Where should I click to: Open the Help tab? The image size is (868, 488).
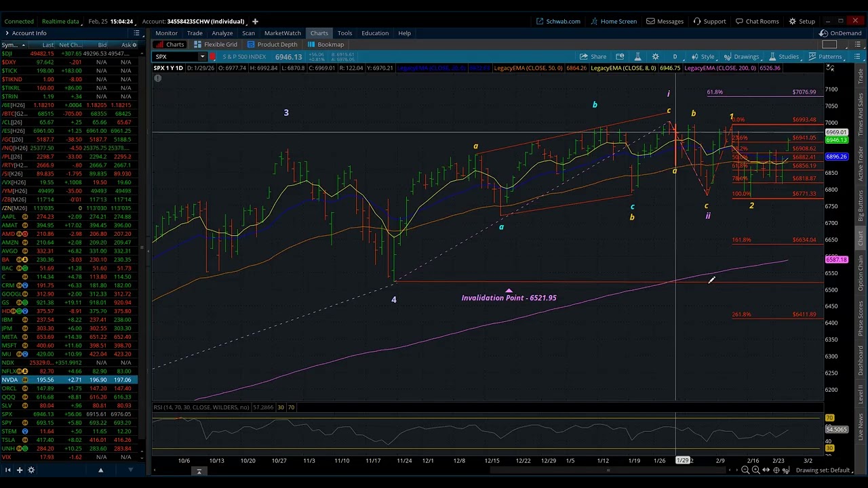coord(404,33)
